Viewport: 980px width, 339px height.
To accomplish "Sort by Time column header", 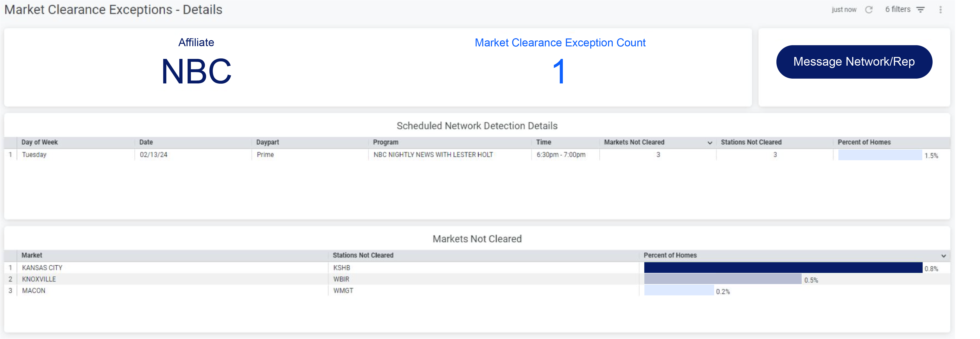I will click(x=543, y=142).
